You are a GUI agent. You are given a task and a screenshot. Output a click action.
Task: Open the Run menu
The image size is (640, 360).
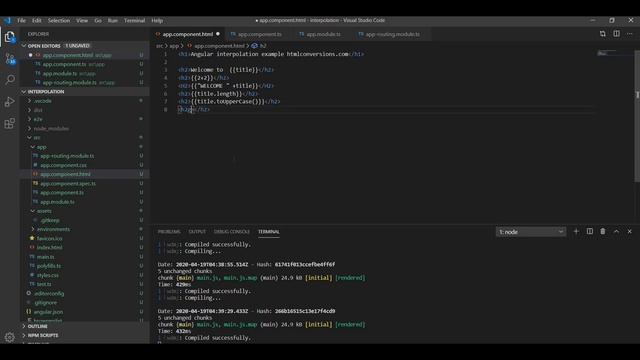[113, 20]
